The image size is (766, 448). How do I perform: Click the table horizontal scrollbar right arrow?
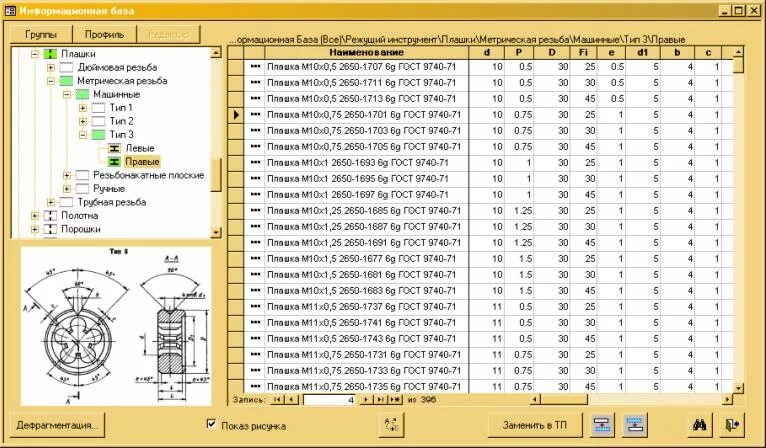pos(728,400)
